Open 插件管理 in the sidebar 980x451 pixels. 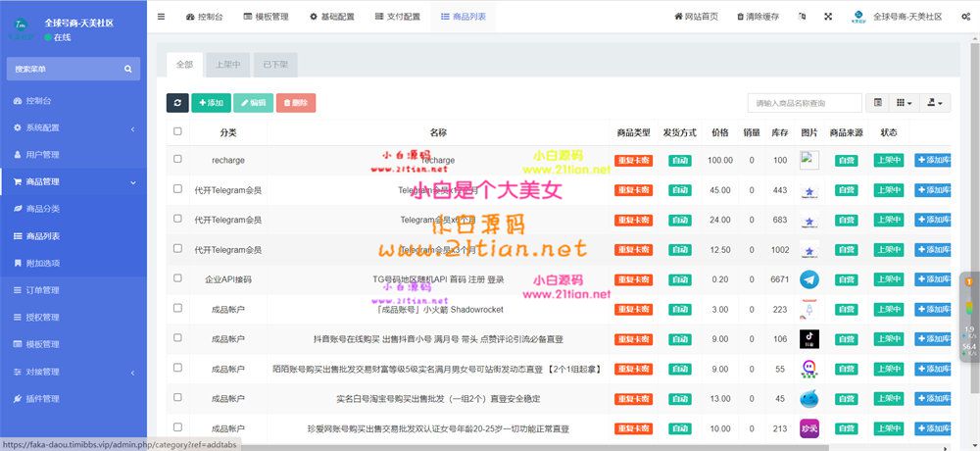click(x=73, y=399)
